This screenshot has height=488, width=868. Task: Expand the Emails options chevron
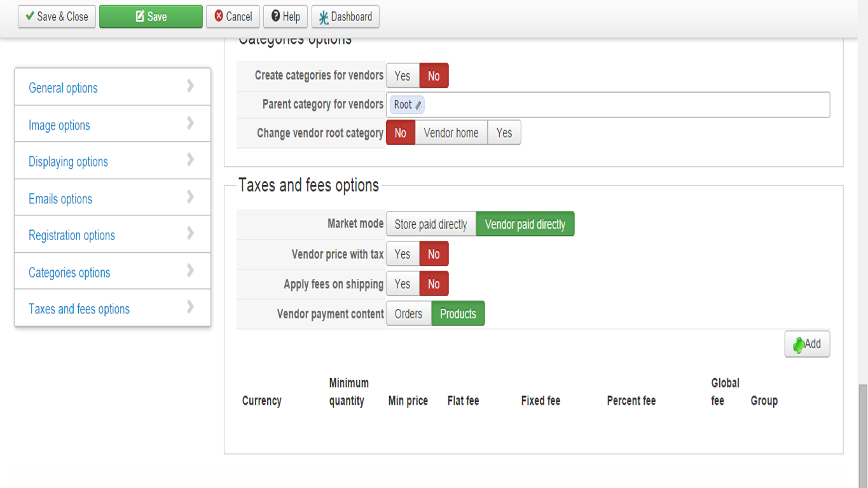[190, 198]
